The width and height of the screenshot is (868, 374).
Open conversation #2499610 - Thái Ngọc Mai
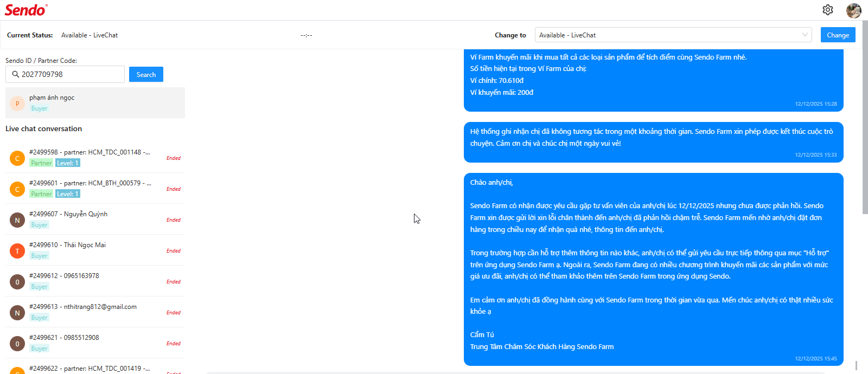95,250
